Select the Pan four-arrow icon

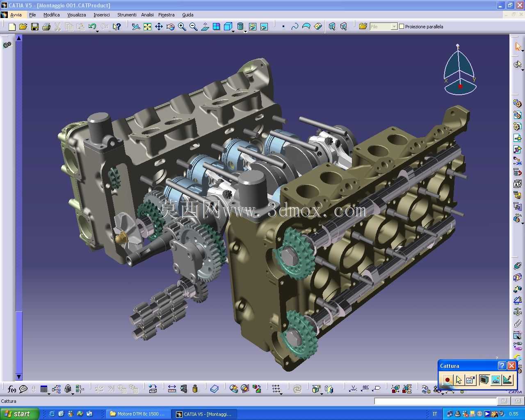[x=159, y=27]
